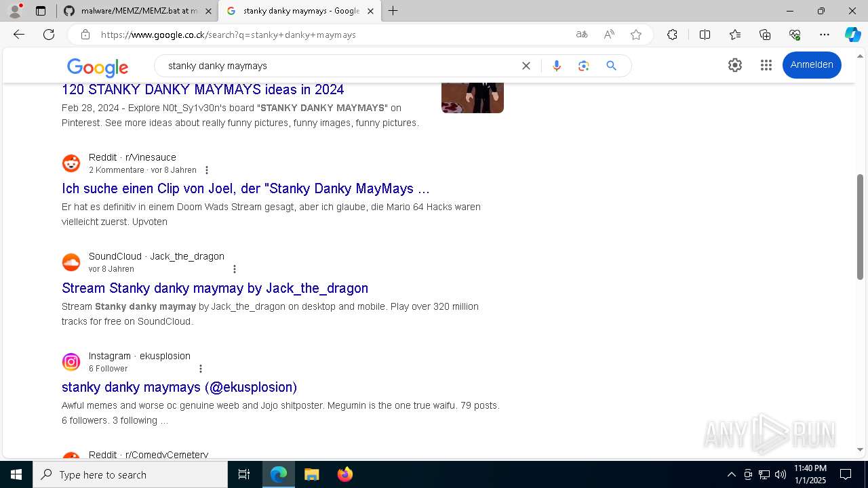This screenshot has height=488, width=868.
Task: Add this page to favorites star
Action: (636, 35)
